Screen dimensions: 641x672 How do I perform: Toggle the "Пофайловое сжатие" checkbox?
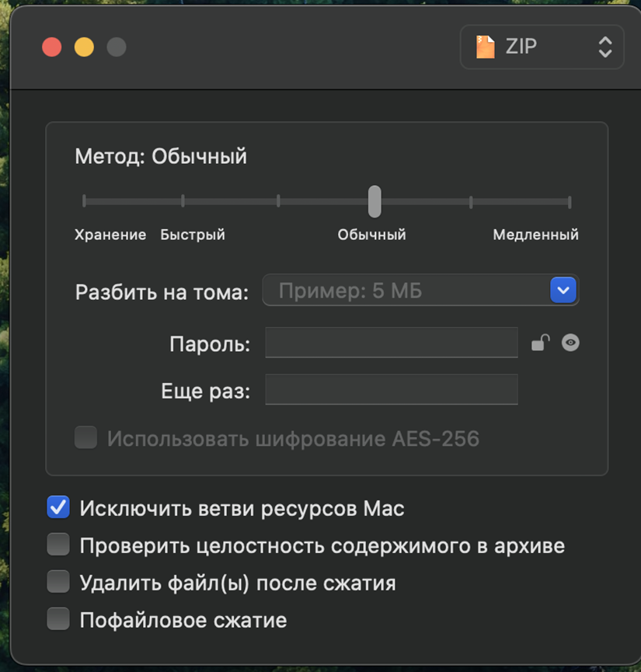pyautogui.click(x=57, y=619)
